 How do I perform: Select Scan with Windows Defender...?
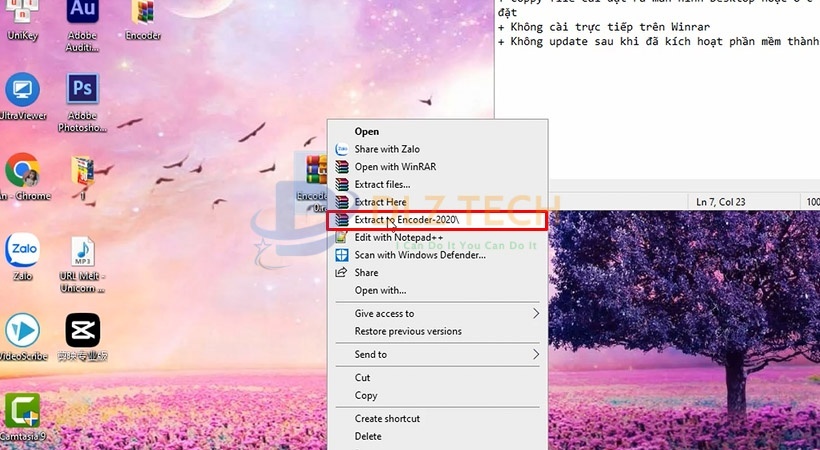[x=437, y=255]
